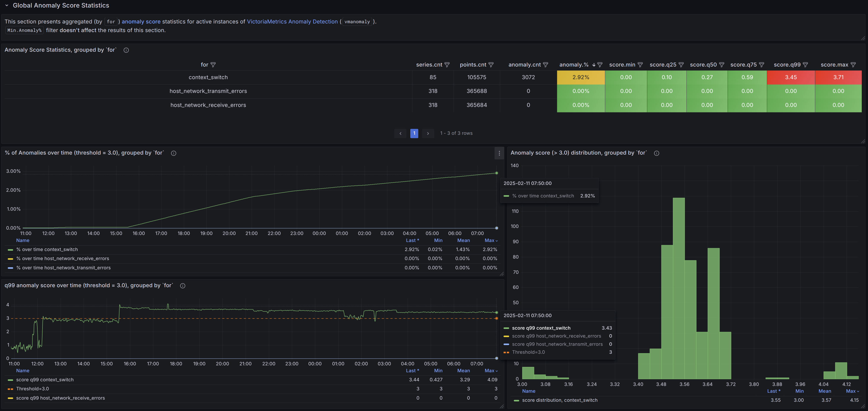Open info icon for % of Anomalies panel
This screenshot has width=868, height=411.
[174, 153]
